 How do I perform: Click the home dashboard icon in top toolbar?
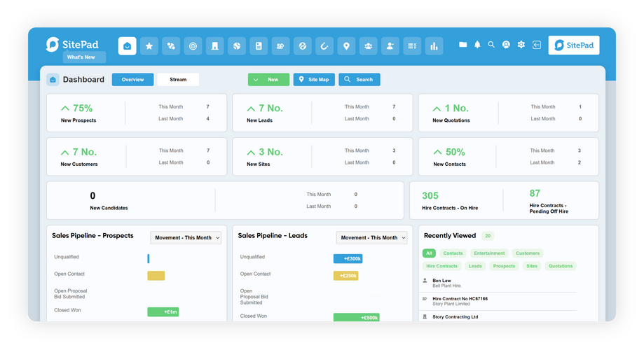coord(127,46)
